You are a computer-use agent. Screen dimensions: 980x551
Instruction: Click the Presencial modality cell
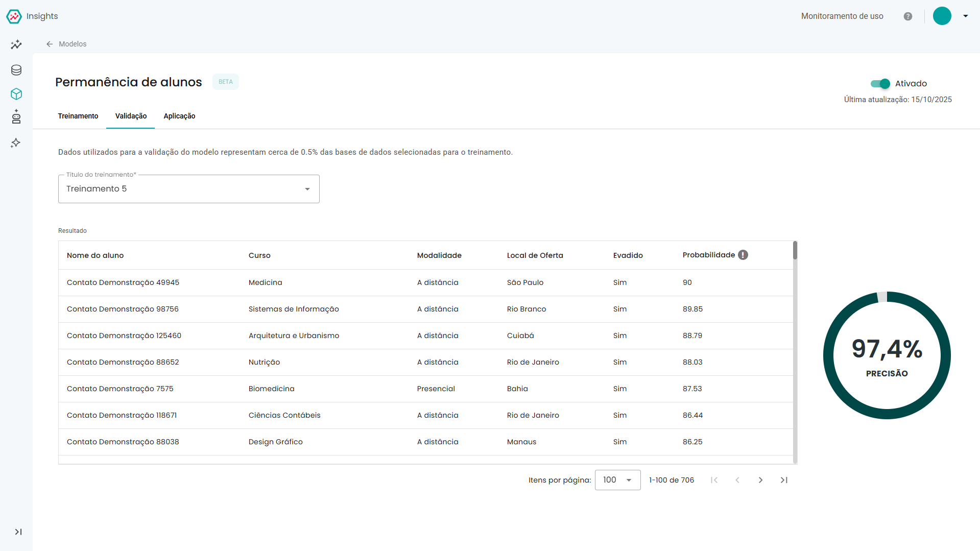point(436,389)
